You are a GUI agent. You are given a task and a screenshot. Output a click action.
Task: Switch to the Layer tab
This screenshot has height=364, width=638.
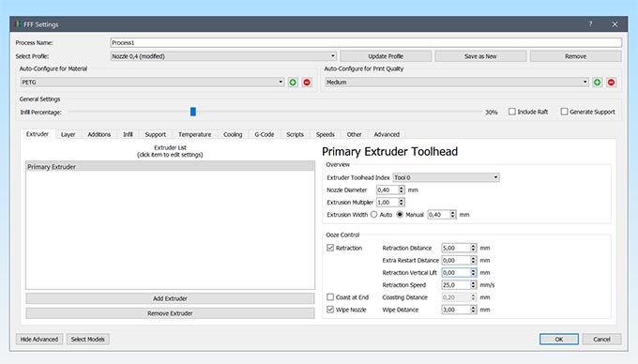(68, 134)
